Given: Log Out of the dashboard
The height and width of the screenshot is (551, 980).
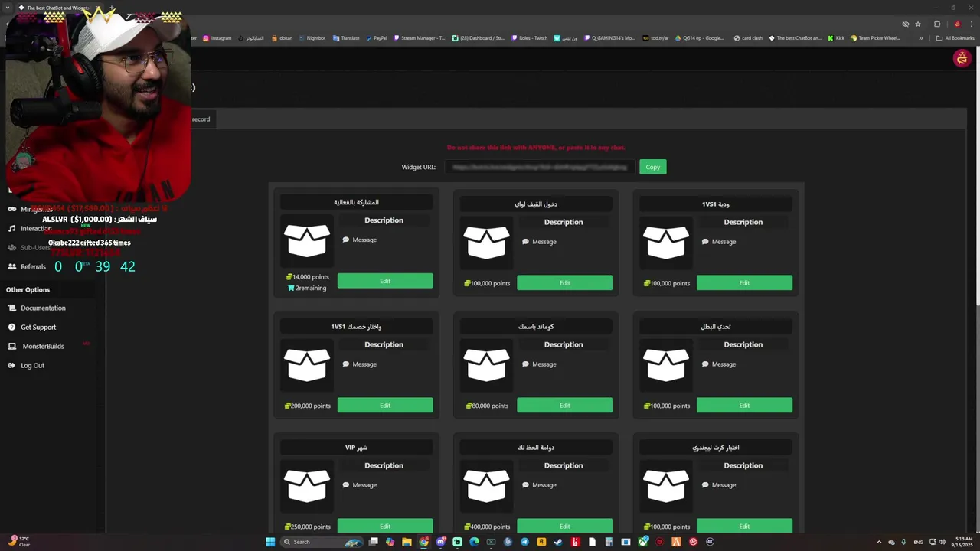Looking at the screenshot, I should coord(32,365).
